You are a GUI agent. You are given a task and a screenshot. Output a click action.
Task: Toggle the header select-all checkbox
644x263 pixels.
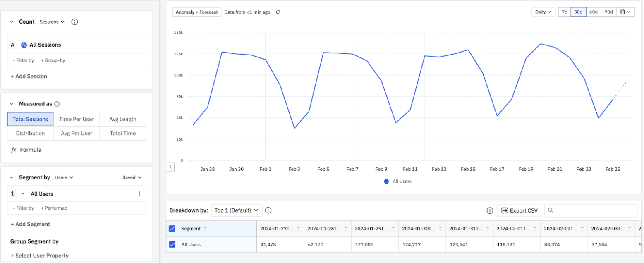pos(172,229)
